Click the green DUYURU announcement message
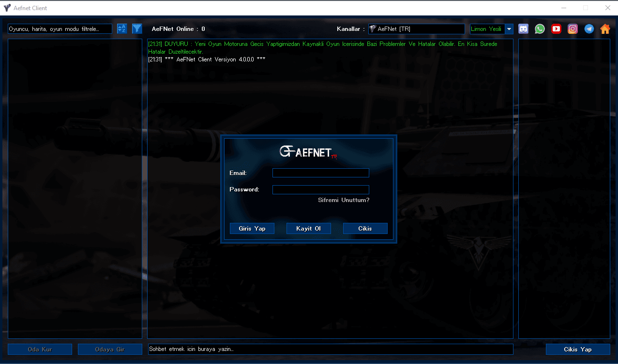This screenshot has width=618, height=364. (322, 48)
